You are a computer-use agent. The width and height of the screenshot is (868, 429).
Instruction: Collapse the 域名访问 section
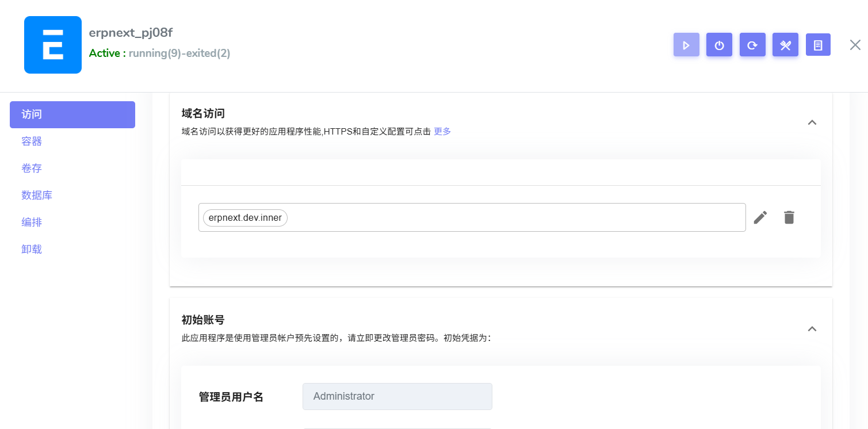pyautogui.click(x=812, y=122)
